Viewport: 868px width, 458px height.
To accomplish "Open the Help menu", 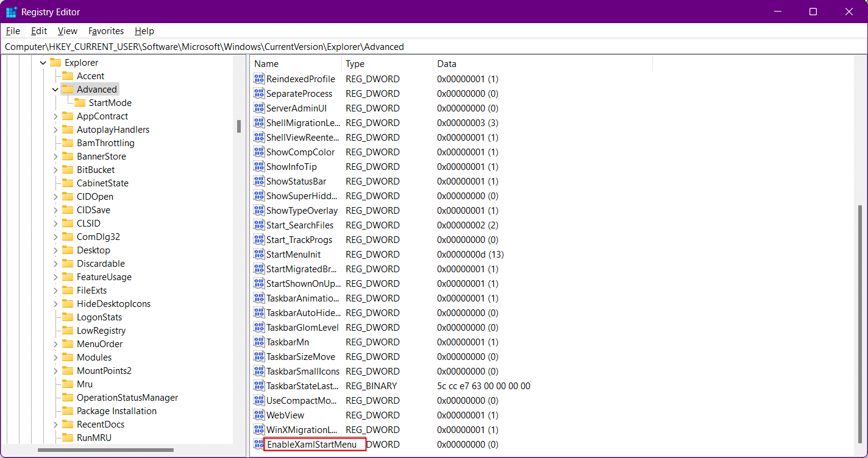I will [144, 31].
